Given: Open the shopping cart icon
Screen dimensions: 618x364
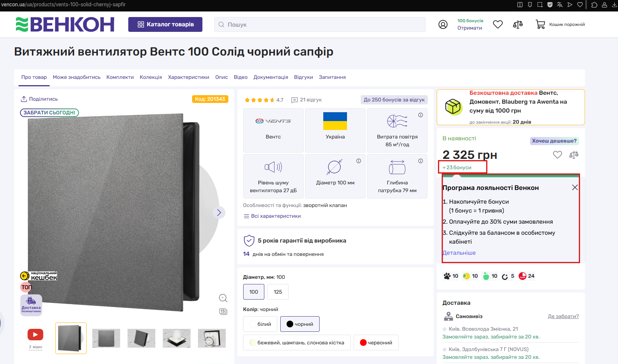Looking at the screenshot, I should pyautogui.click(x=540, y=24).
